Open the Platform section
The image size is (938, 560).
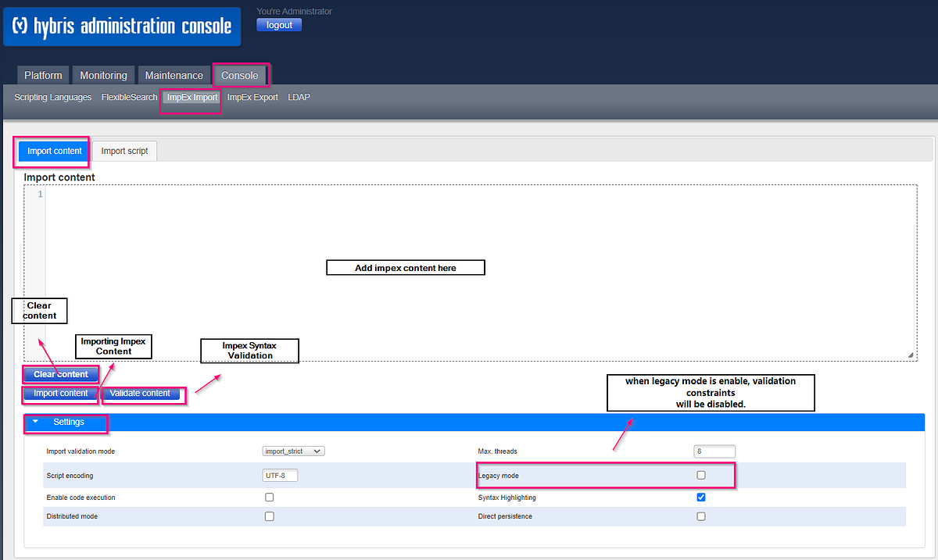(43, 75)
